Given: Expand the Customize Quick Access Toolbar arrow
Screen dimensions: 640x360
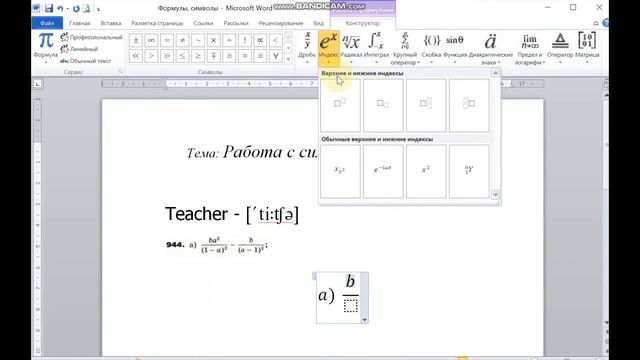Looking at the screenshot, I should [98, 9].
